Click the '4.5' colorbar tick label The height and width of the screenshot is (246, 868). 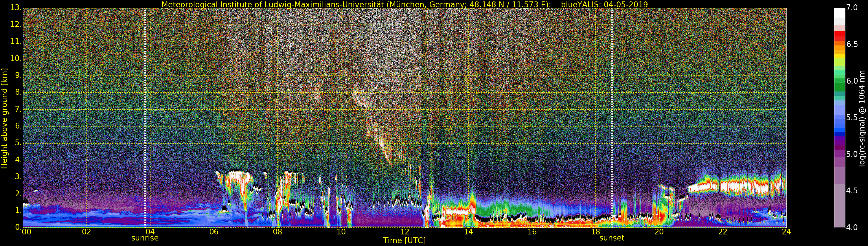pyautogui.click(x=852, y=191)
